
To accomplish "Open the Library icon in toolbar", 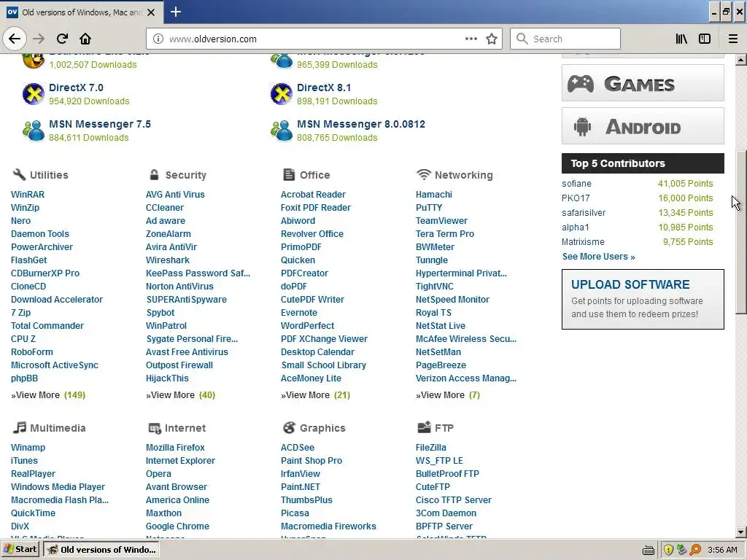I will click(x=681, y=39).
